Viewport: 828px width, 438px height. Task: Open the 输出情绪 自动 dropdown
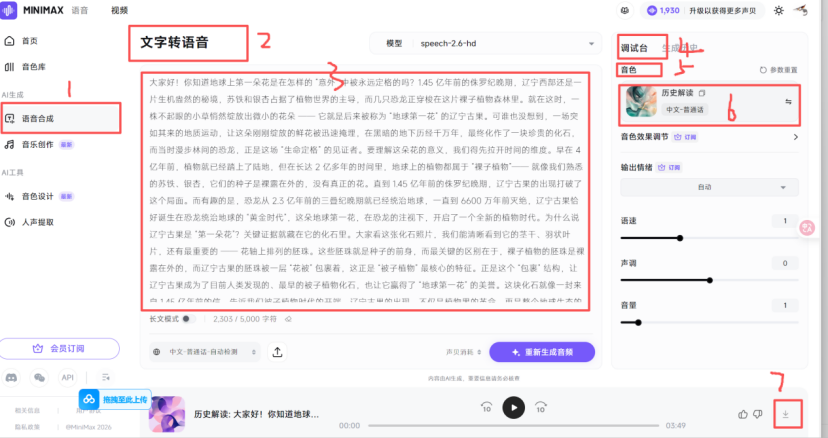[x=709, y=187]
